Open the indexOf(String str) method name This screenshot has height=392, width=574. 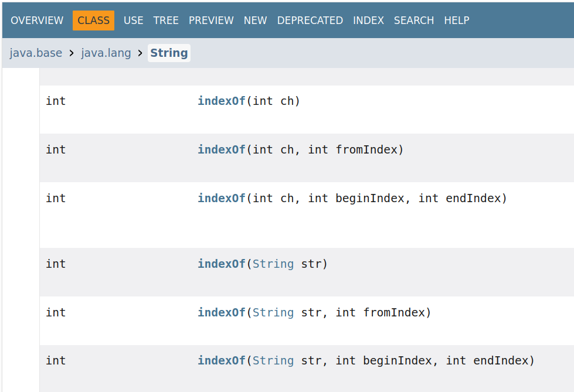221,264
